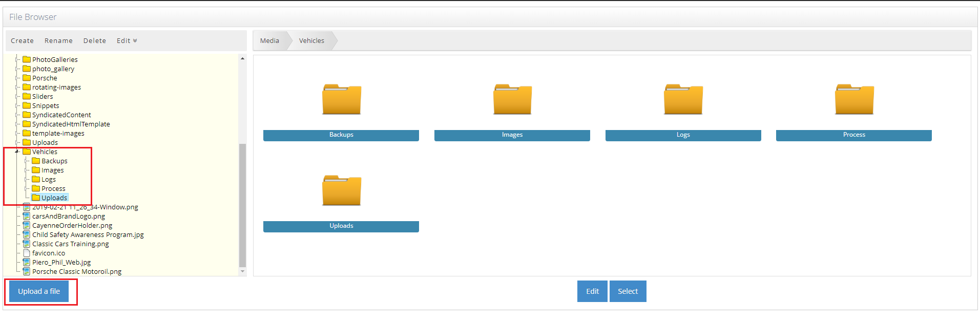
Task: Select the SyndicatedHtmlTemplate folder in tree
Action: click(71, 124)
